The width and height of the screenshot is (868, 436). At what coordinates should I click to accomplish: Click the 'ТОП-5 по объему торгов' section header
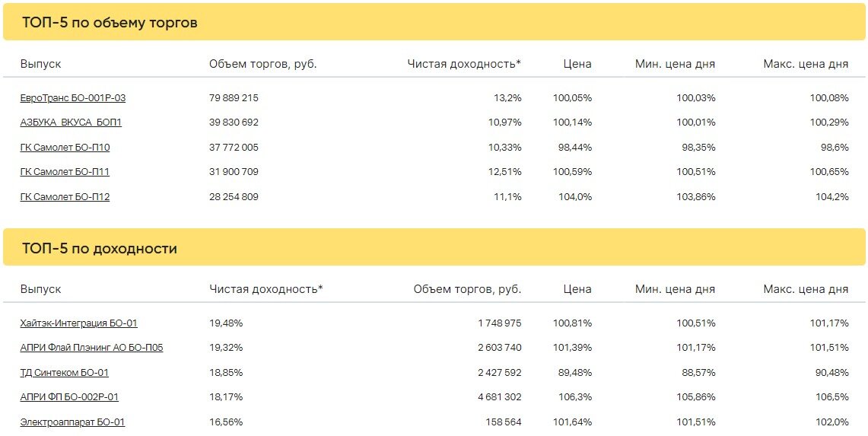pos(110,23)
